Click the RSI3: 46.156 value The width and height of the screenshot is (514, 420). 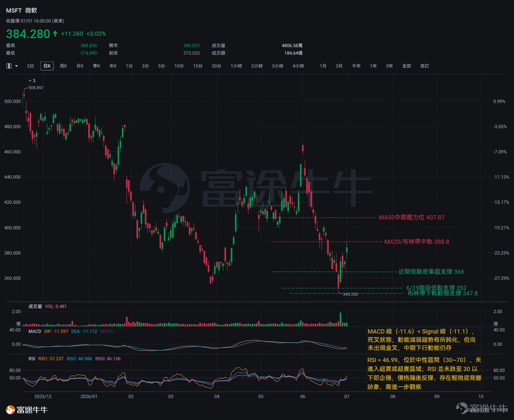coord(108,359)
